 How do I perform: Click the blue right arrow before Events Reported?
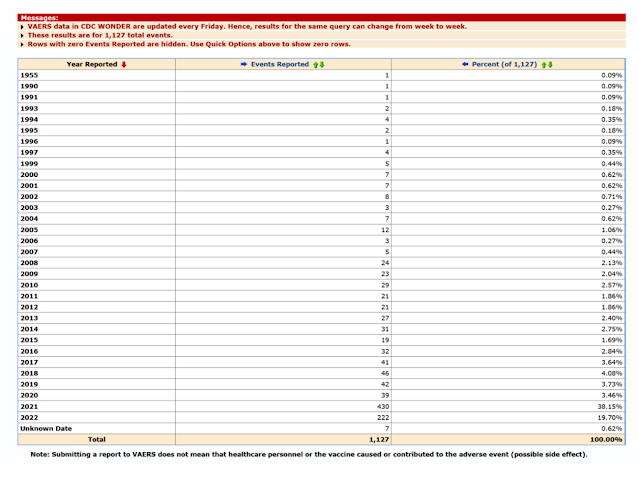click(244, 64)
